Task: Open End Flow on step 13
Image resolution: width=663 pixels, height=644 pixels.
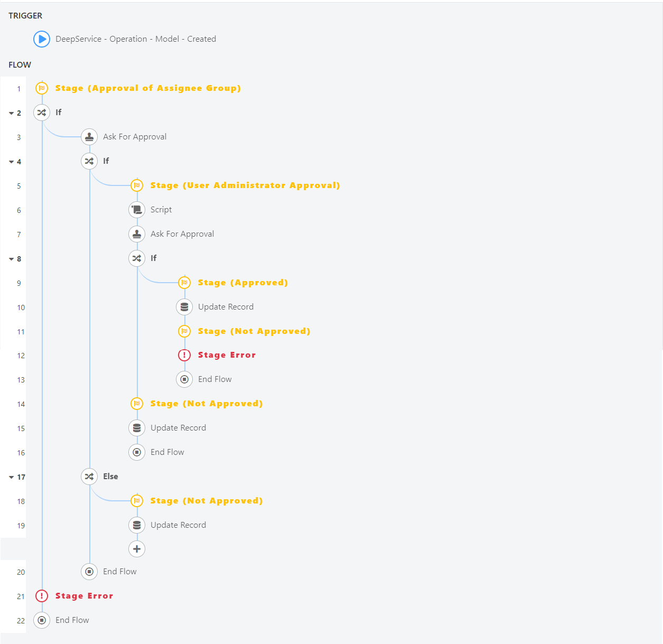Action: [x=215, y=379]
